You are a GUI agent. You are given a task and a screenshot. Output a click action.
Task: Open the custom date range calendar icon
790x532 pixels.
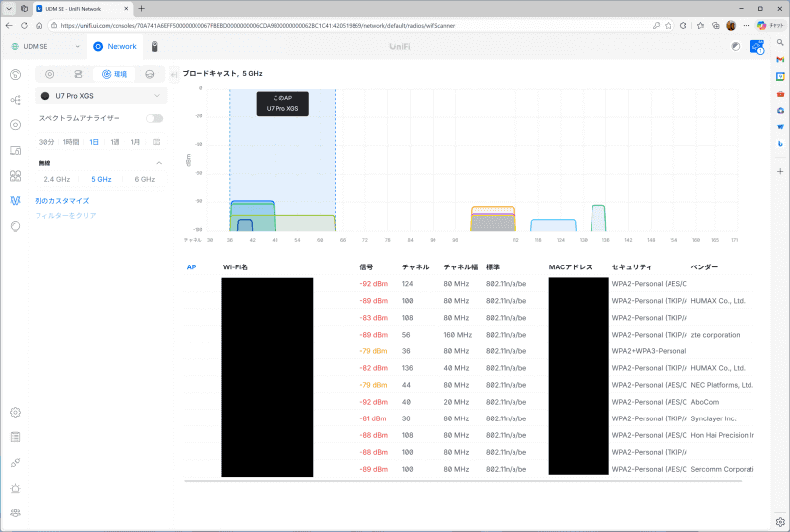pyautogui.click(x=157, y=142)
